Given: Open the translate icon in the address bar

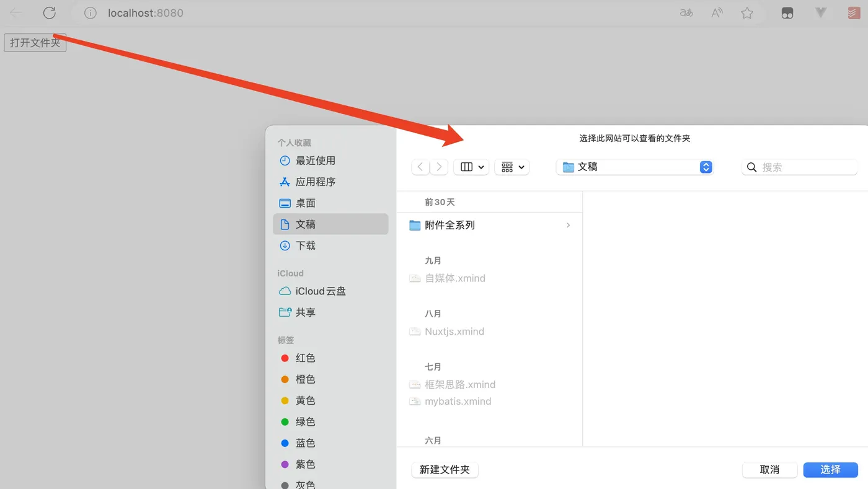Looking at the screenshot, I should (686, 12).
